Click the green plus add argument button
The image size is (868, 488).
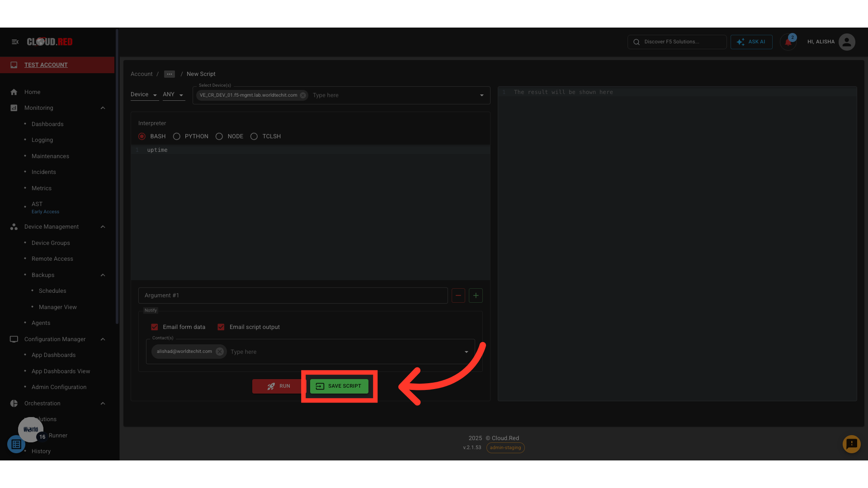coord(476,296)
